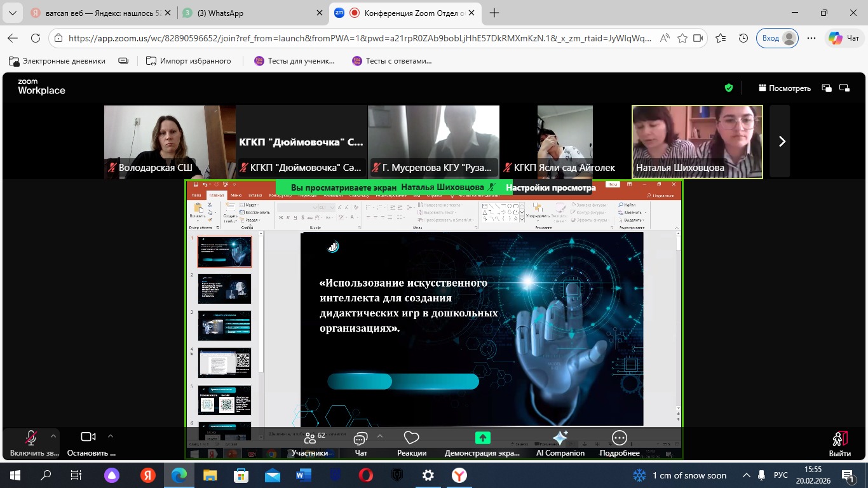The height and width of the screenshot is (488, 868).
Task: Click the green Share Screen icon
Action: coord(482,438)
